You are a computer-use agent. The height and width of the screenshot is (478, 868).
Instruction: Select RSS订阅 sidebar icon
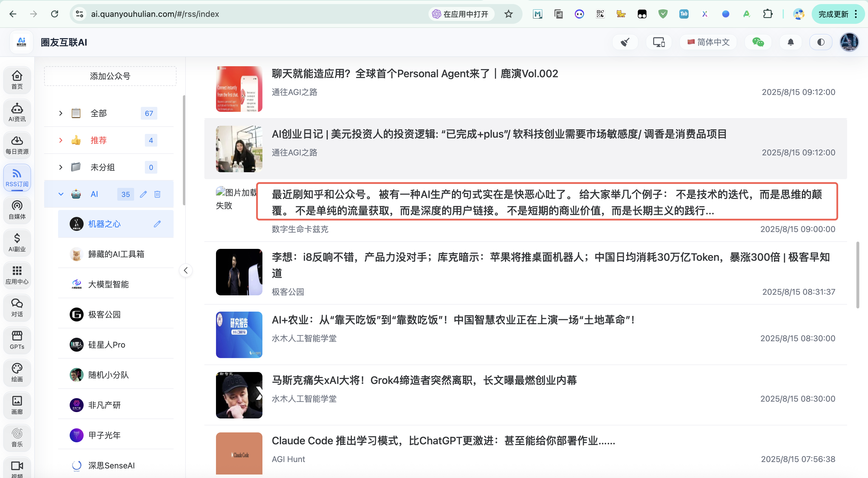[17, 178]
